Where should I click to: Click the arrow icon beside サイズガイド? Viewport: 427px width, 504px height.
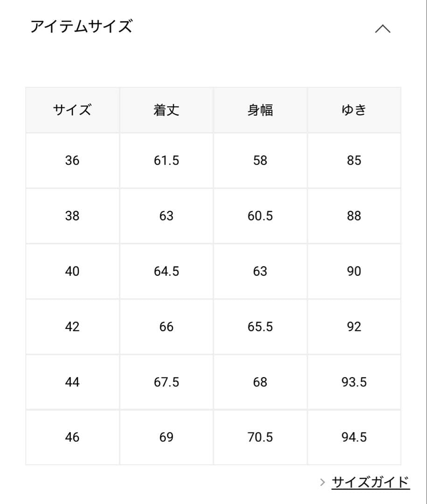(323, 482)
